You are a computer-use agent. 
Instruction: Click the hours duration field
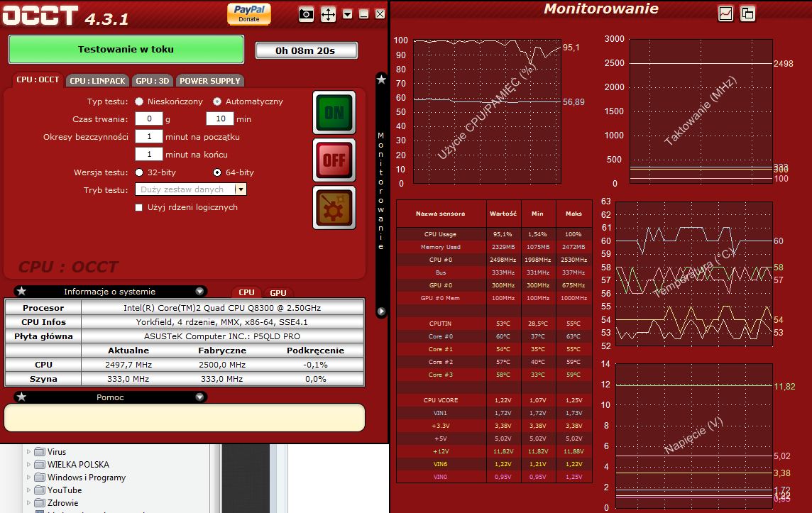pyautogui.click(x=149, y=118)
